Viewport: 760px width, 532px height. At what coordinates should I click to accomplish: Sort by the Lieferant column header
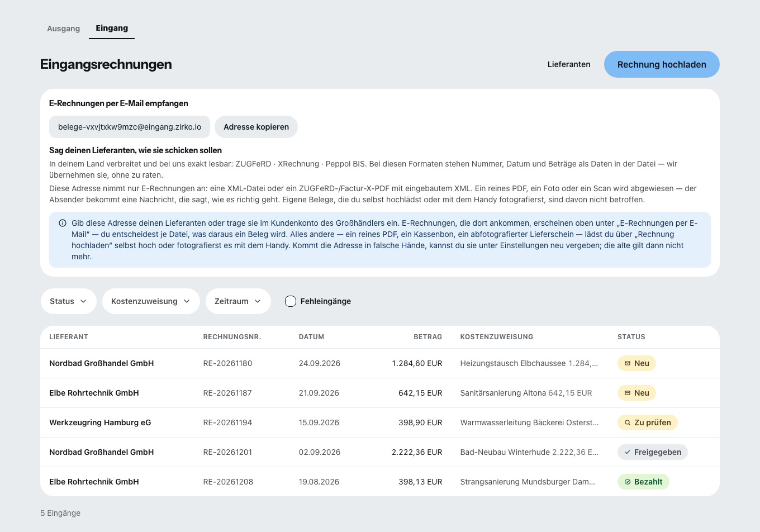[x=69, y=337]
